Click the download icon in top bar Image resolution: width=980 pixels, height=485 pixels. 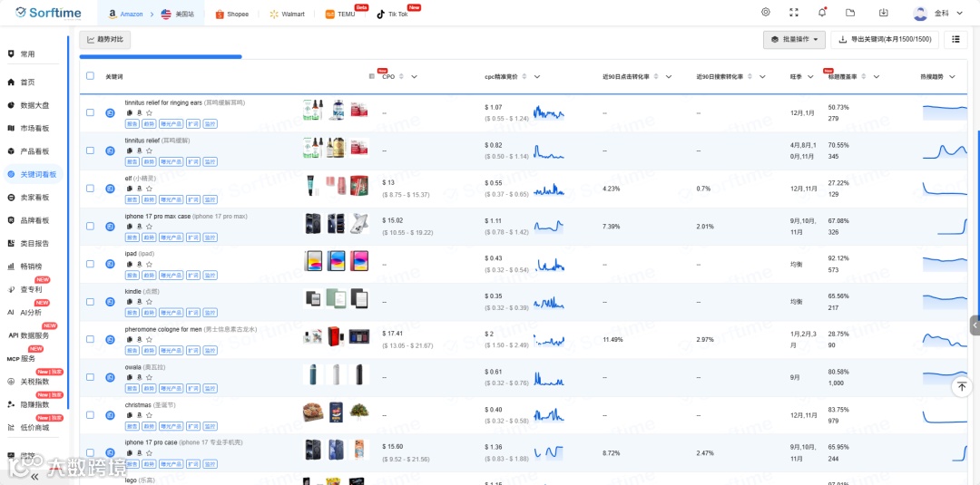coord(883,13)
